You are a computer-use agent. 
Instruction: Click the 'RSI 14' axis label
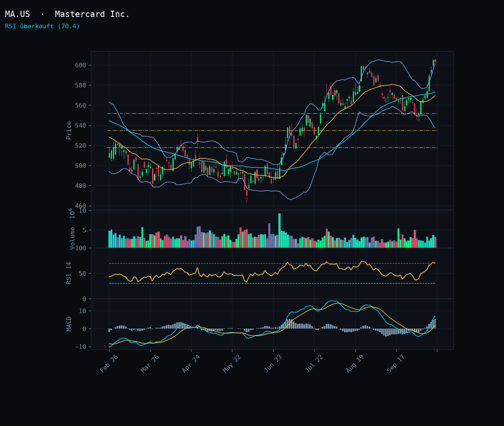[x=69, y=273]
